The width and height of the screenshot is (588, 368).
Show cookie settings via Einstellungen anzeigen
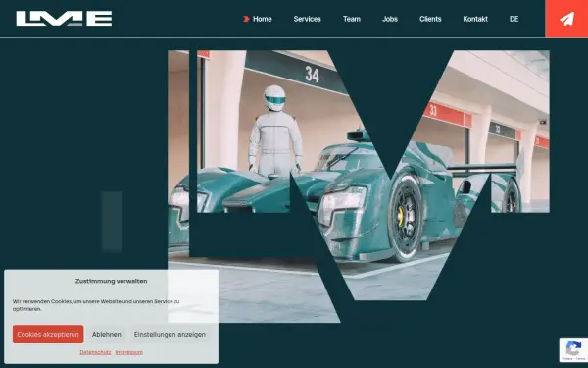click(170, 335)
